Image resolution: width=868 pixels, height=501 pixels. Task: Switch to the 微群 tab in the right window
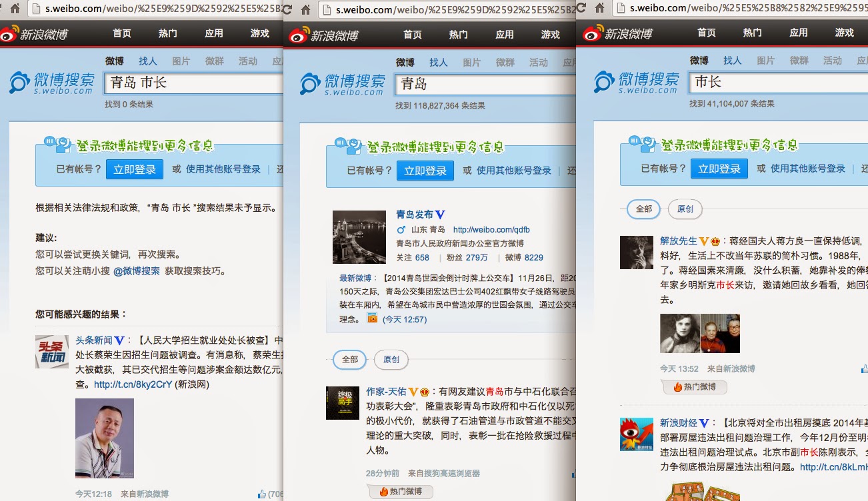(799, 61)
